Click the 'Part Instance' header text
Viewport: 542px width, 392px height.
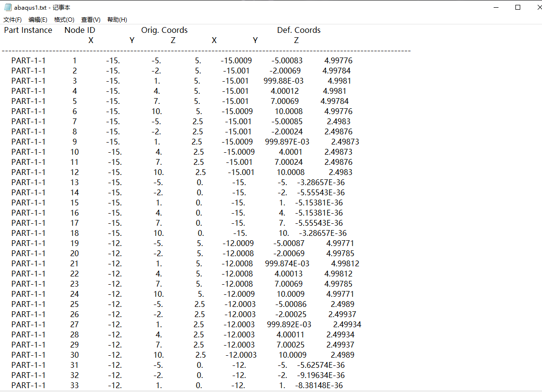[28, 30]
